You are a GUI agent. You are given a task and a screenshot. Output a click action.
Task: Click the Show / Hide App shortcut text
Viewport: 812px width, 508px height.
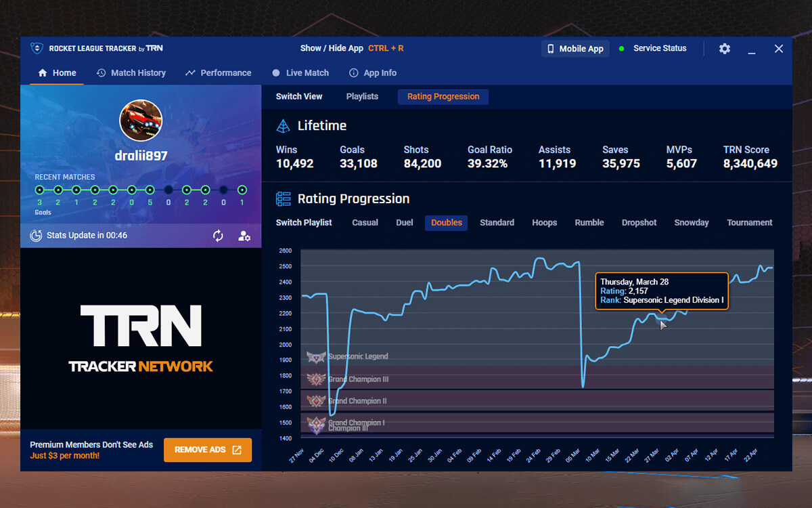(352, 49)
